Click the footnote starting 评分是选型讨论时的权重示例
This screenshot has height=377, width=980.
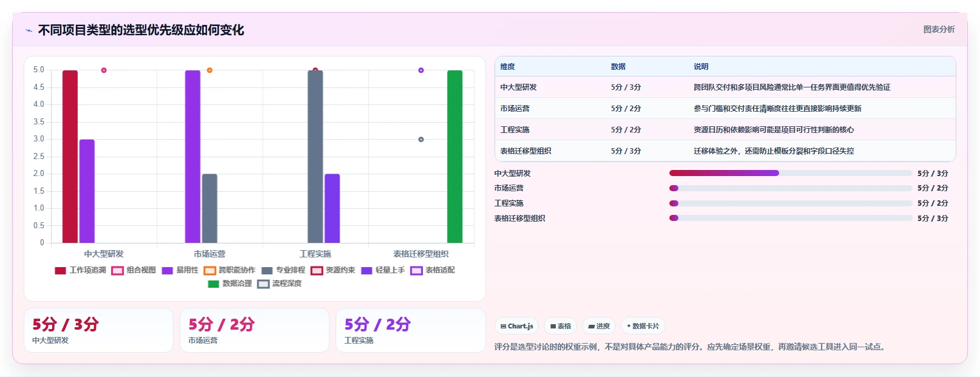pos(691,347)
